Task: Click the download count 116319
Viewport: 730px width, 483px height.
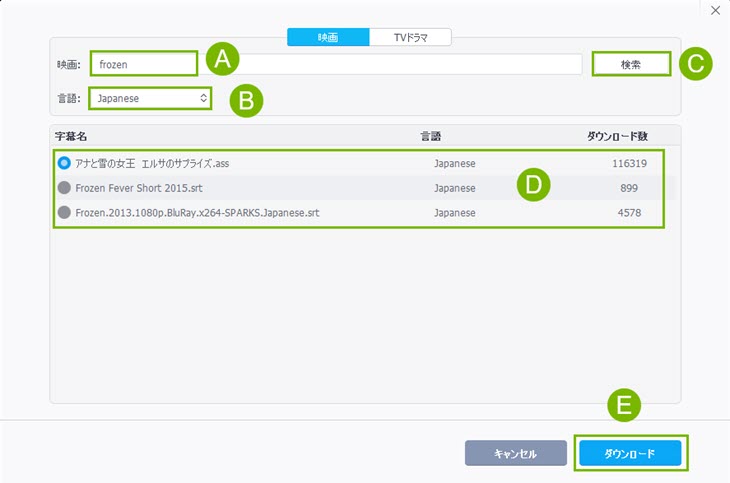Action: [x=630, y=162]
